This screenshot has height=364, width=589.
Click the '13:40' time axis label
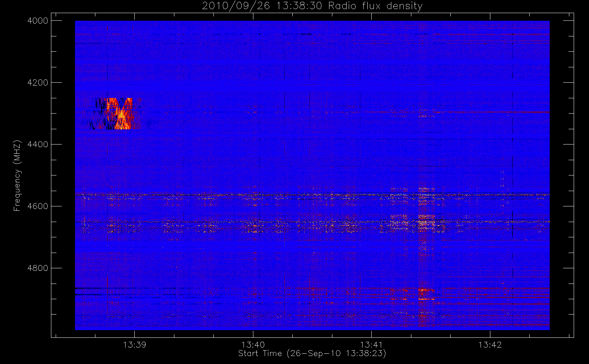pyautogui.click(x=253, y=345)
